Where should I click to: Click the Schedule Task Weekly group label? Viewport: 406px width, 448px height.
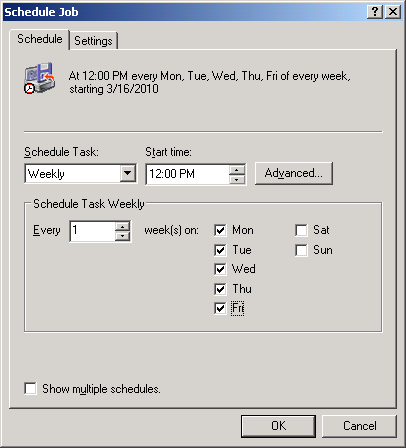pyautogui.click(x=89, y=204)
